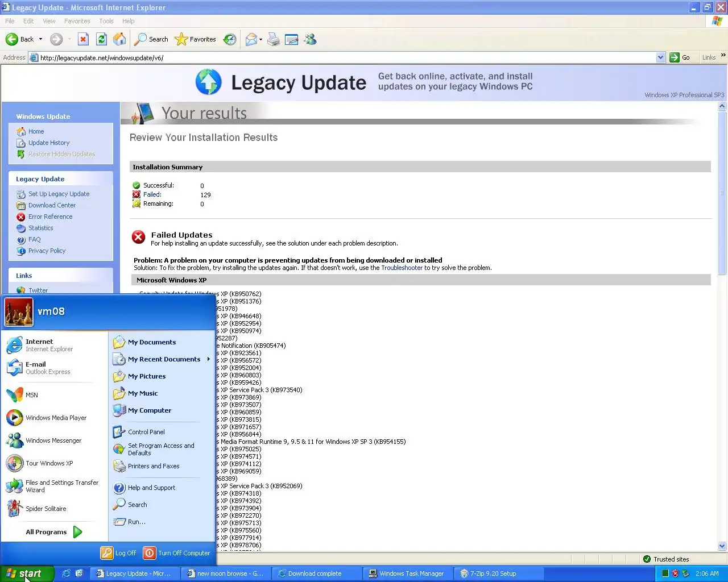Click the Go button next to address bar
The image size is (728, 582).
coord(680,57)
